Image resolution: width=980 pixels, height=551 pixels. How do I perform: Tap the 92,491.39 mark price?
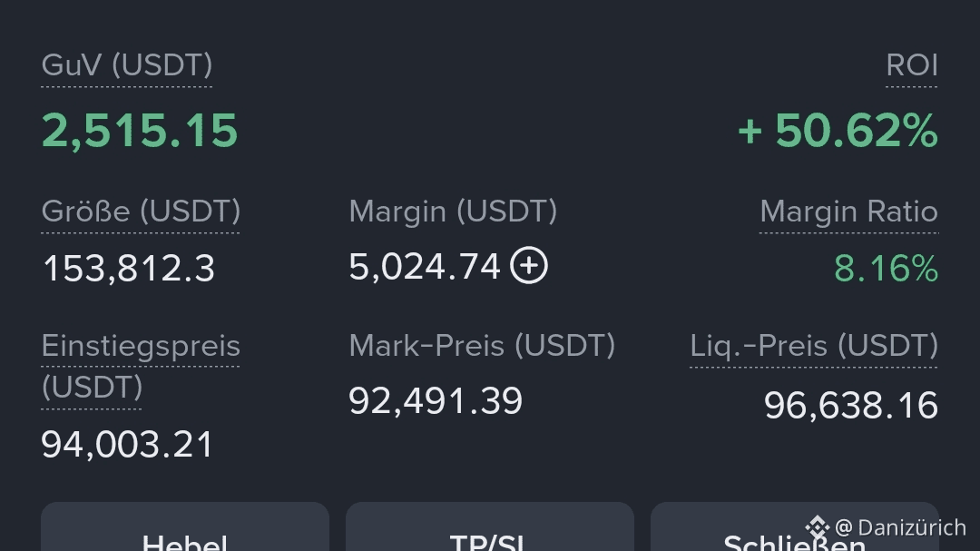(435, 401)
